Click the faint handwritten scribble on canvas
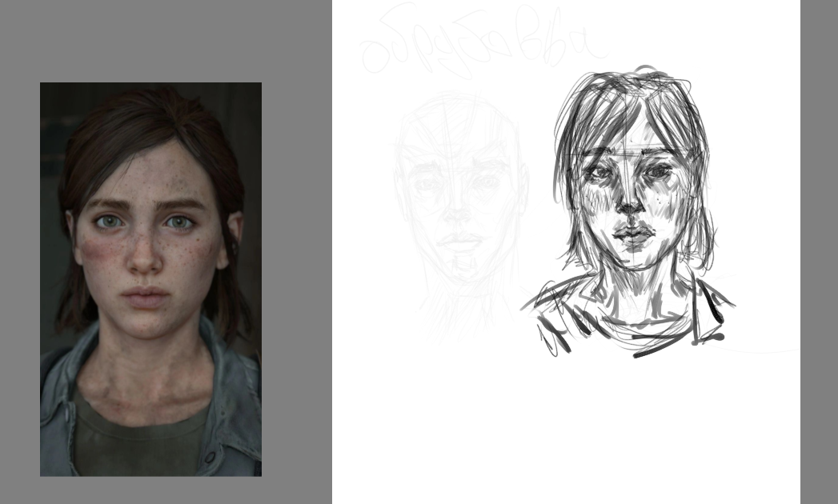This screenshot has height=504, width=838. pyautogui.click(x=483, y=40)
